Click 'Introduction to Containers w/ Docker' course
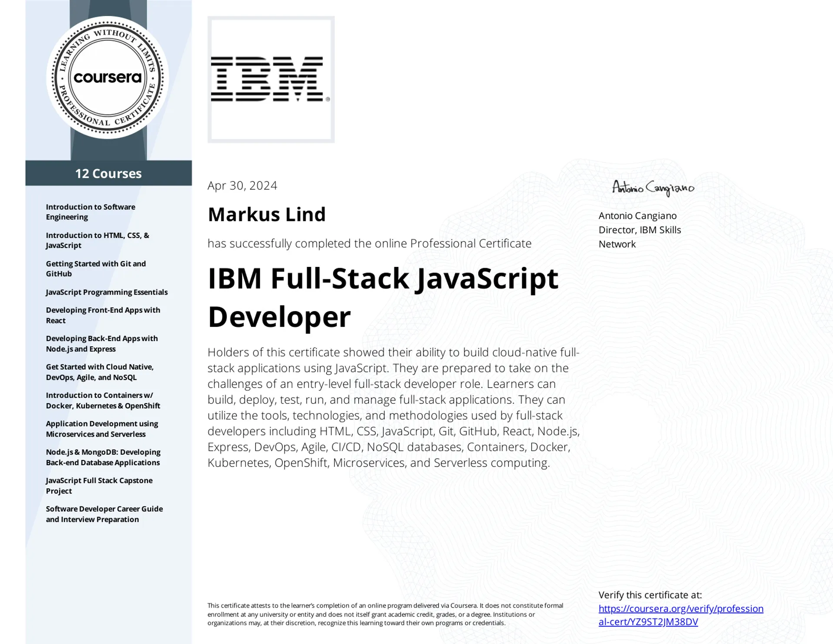This screenshot has width=833, height=644. point(103,401)
